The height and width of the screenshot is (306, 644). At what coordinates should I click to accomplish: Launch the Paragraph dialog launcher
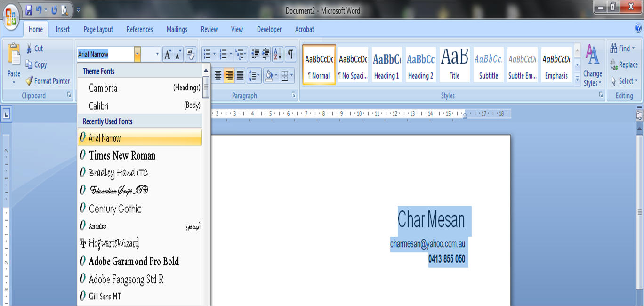(294, 96)
